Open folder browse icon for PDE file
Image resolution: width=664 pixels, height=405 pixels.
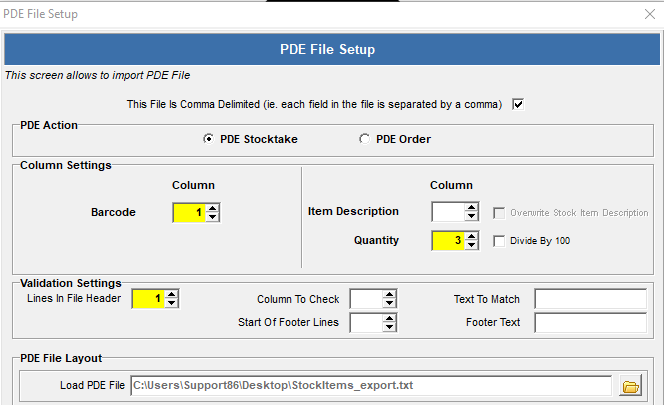point(630,386)
